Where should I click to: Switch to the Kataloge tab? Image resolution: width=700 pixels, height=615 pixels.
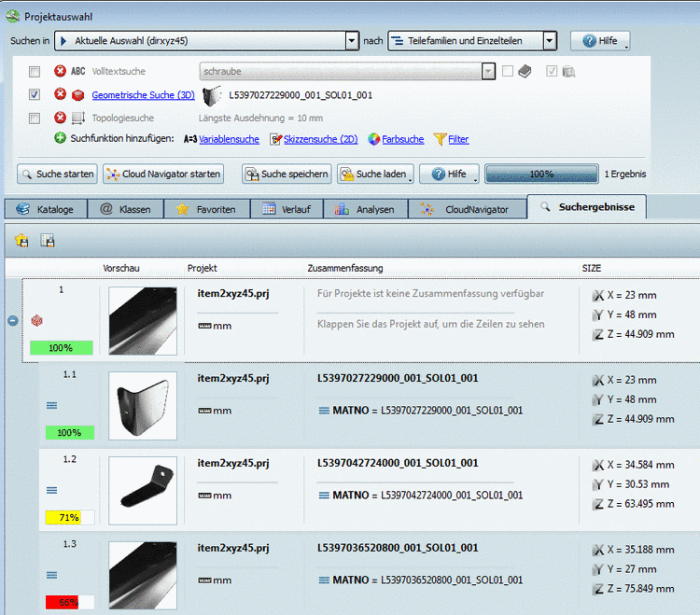pos(46,209)
